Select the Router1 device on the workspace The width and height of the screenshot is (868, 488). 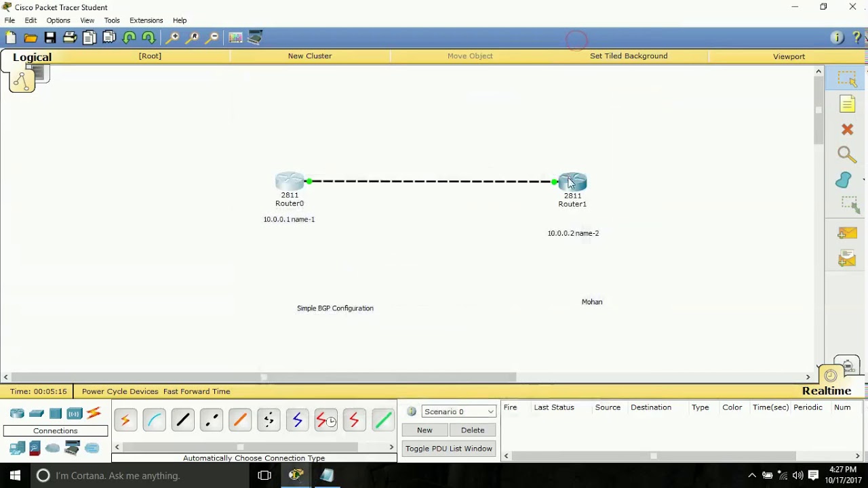(x=572, y=182)
